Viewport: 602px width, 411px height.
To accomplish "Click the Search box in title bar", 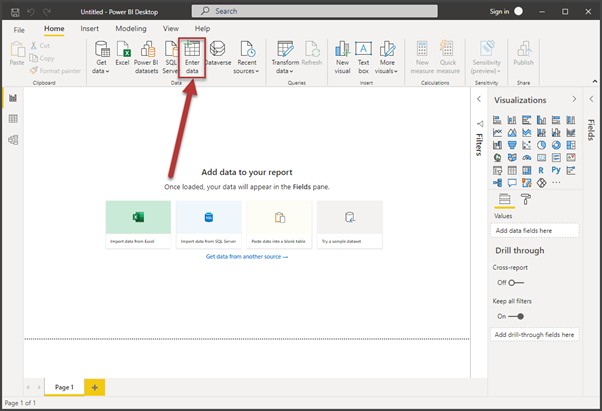I will [314, 11].
